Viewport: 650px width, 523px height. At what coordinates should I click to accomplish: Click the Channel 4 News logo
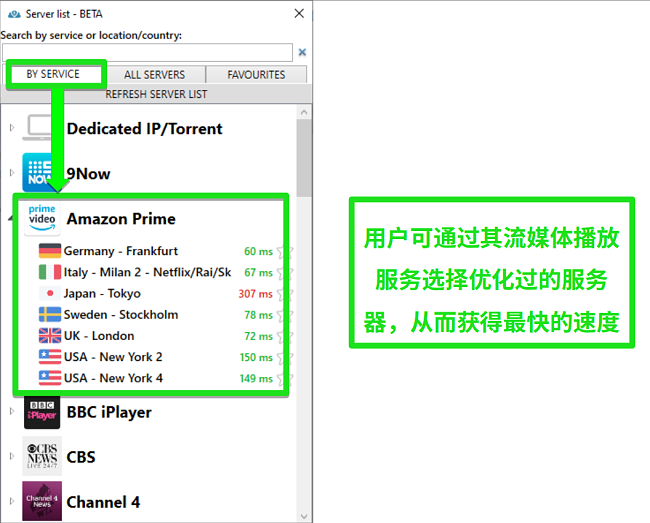[x=42, y=501]
